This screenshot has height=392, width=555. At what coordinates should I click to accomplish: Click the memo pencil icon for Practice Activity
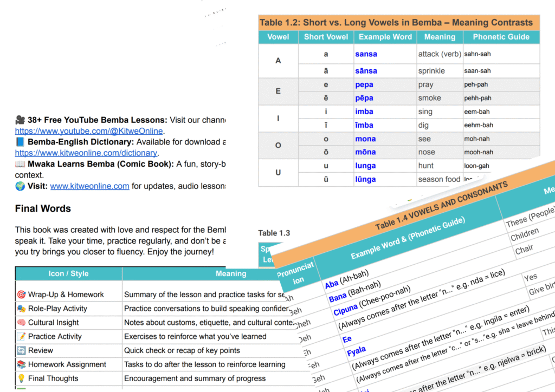(x=22, y=337)
